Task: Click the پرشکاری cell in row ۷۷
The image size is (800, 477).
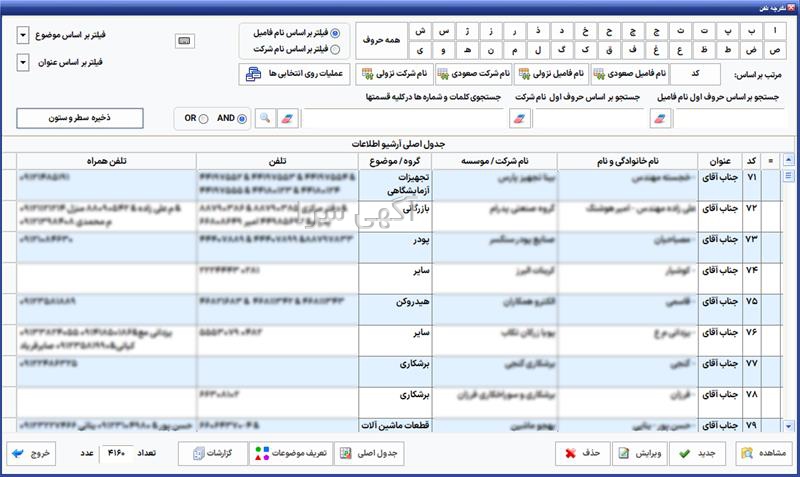Action: coord(395,371)
